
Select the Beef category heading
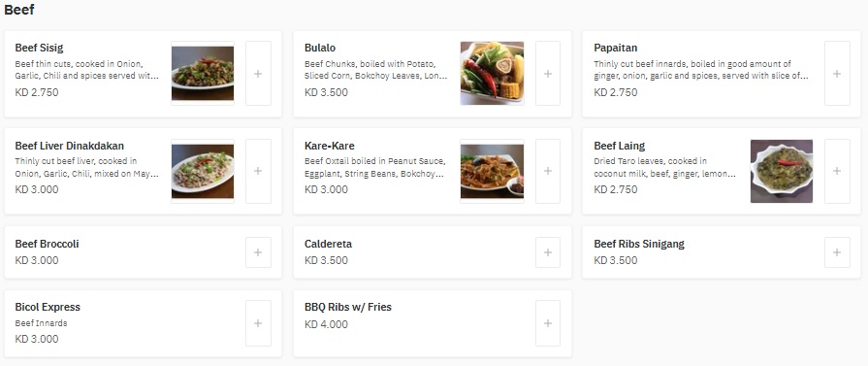(19, 10)
